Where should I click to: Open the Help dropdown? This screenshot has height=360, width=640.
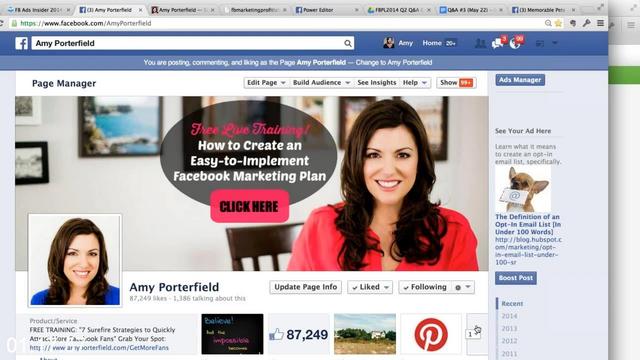pos(415,83)
